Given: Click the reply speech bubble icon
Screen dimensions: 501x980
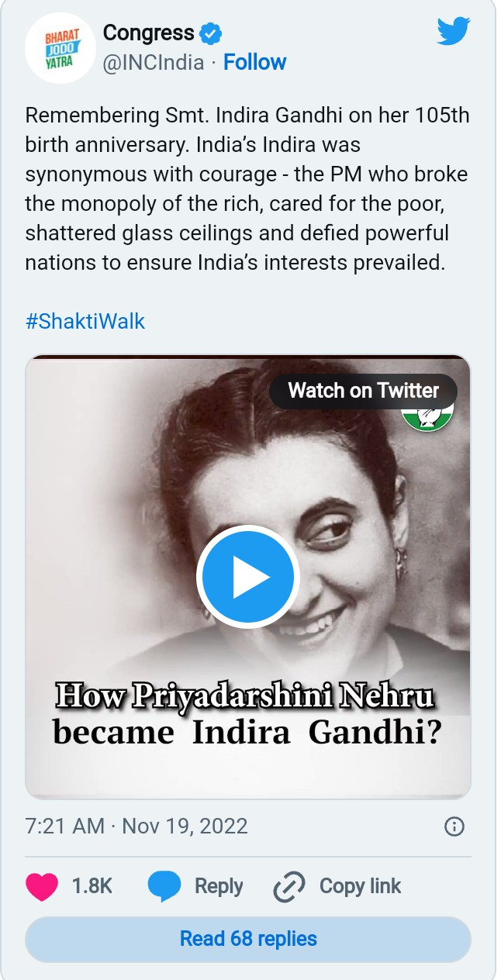Looking at the screenshot, I should coord(164,886).
